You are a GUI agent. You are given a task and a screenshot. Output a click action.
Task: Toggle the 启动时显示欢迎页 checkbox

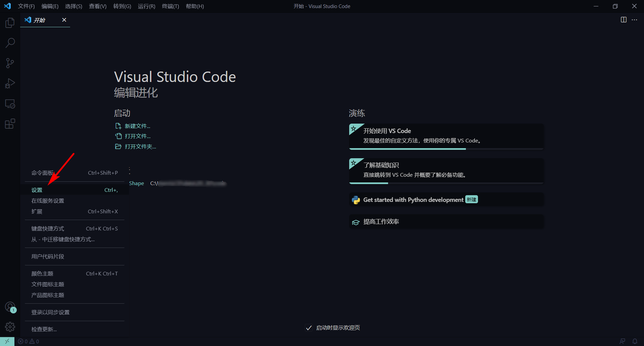point(309,328)
